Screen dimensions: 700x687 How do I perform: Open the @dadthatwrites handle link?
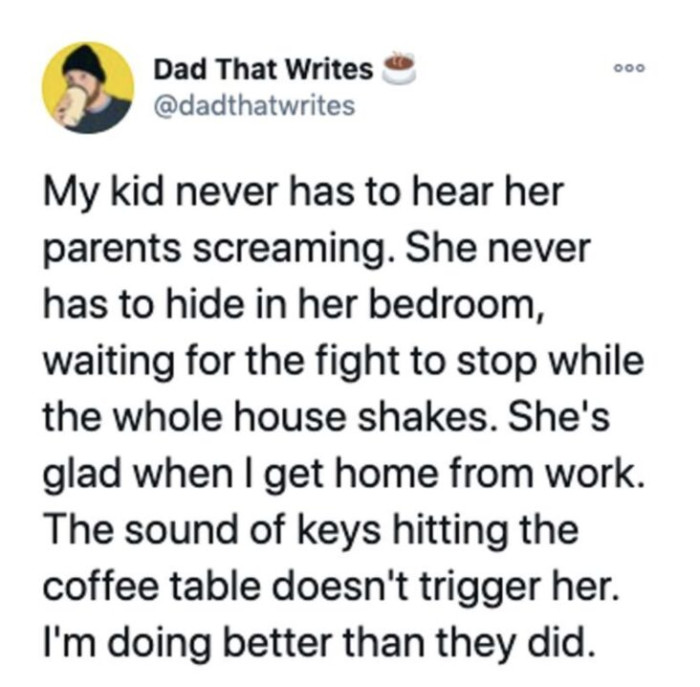point(254,104)
